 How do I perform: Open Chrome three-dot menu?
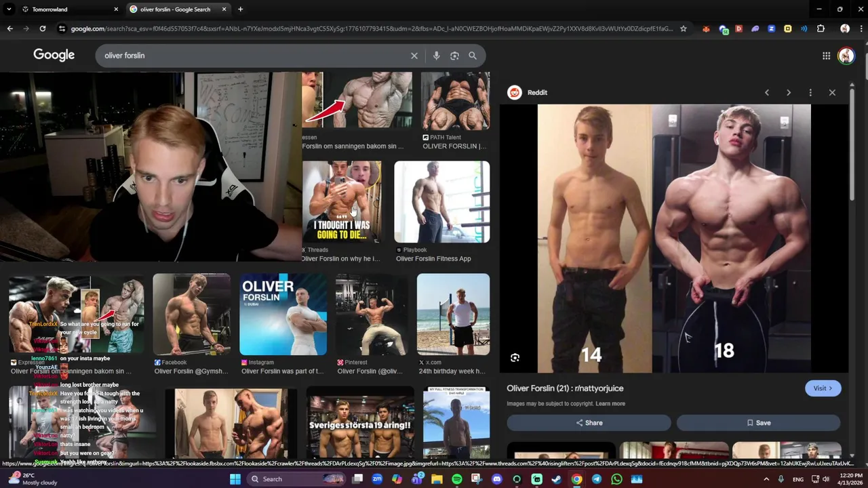(860, 28)
